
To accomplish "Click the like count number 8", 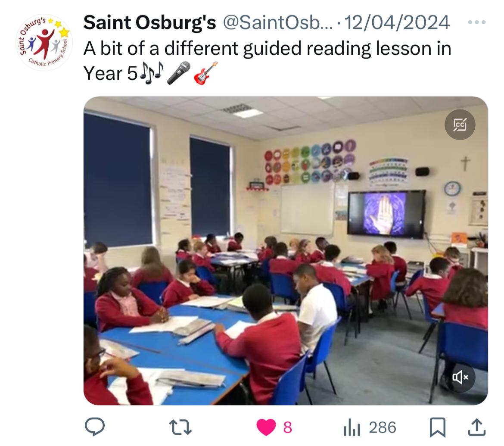I will [288, 427].
